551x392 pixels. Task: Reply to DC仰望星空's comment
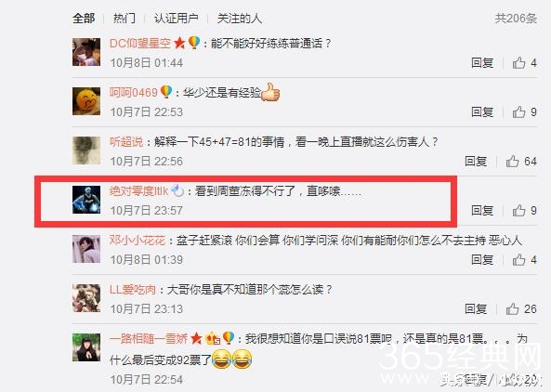point(482,63)
